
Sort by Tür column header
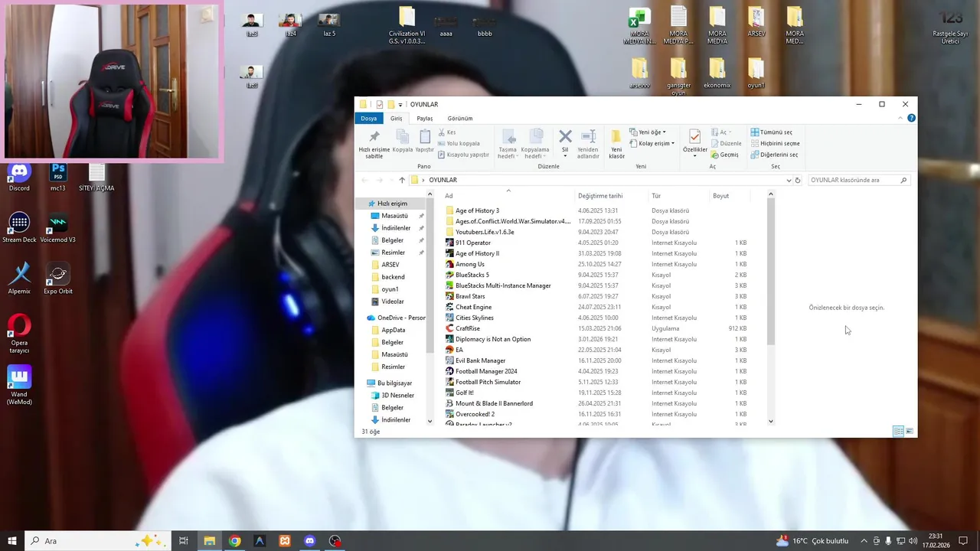click(656, 196)
